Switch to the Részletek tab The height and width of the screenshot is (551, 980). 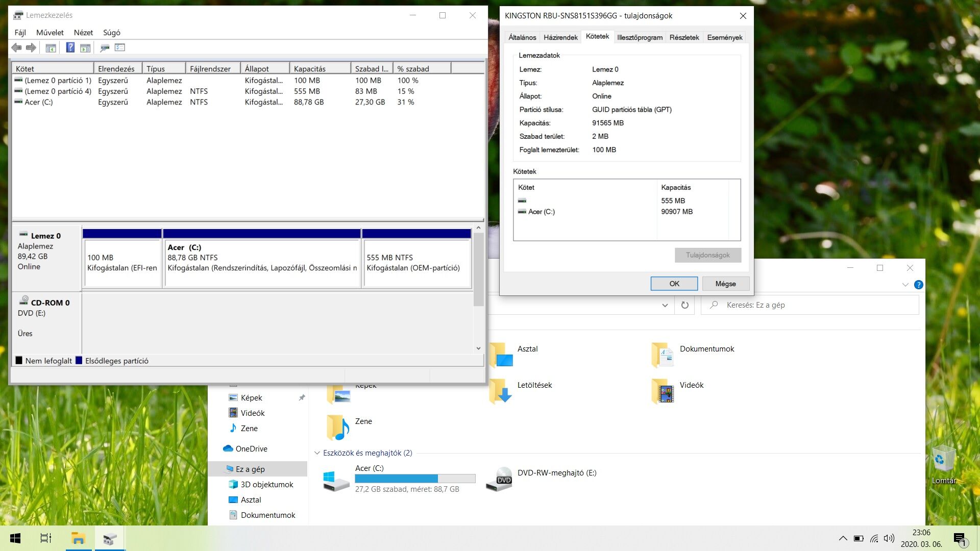[684, 37]
